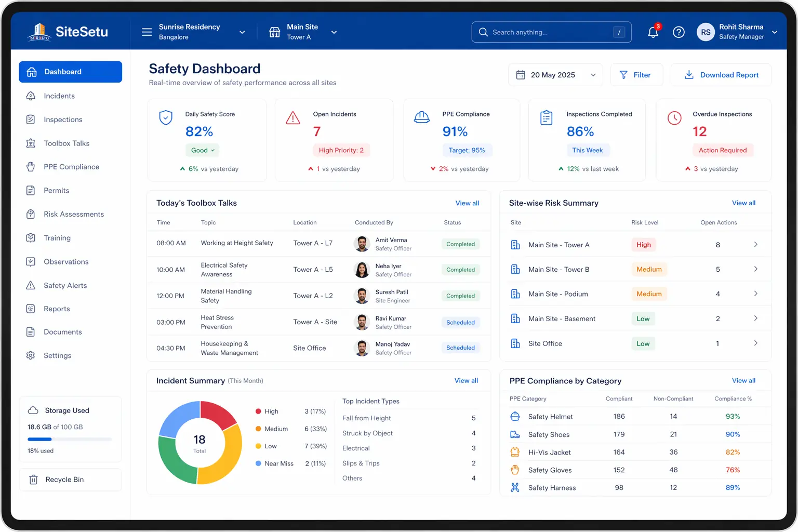Click the notifications bell icon

click(653, 32)
